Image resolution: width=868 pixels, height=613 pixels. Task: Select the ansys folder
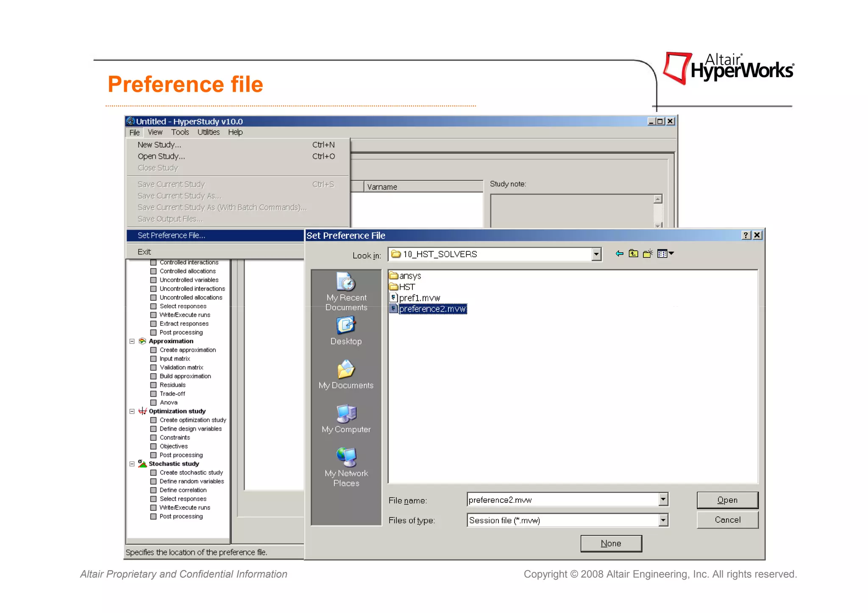pyautogui.click(x=405, y=276)
